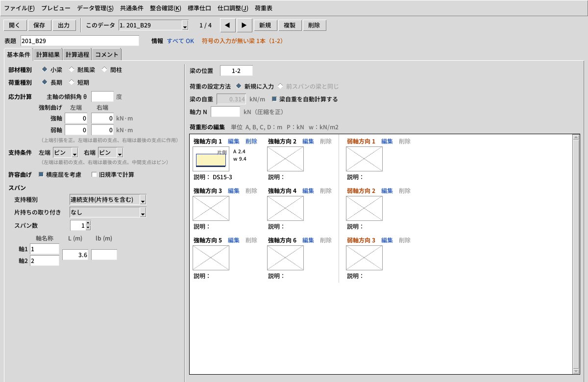Open the 仕口調整(J) menu
Image resolution: width=588 pixels, height=382 pixels.
[x=233, y=8]
